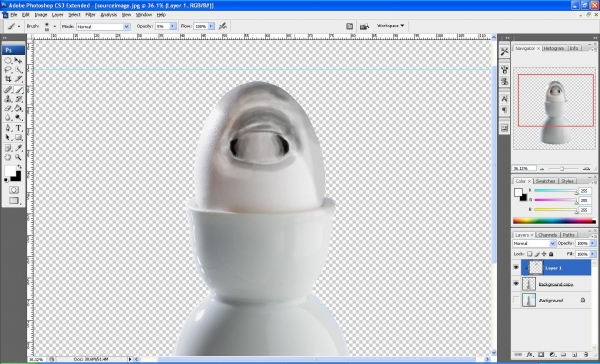Switch to the Histogram tab
Image resolution: width=600 pixels, height=364 pixels.
[x=554, y=48]
